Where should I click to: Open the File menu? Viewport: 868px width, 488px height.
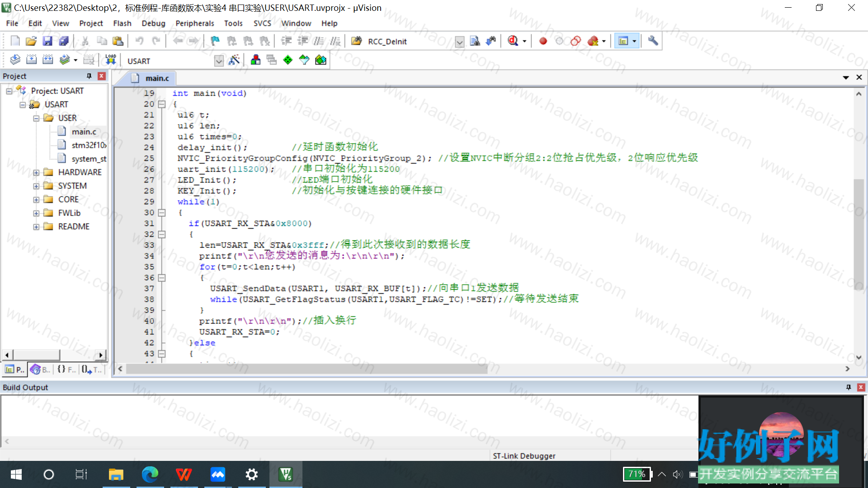12,23
